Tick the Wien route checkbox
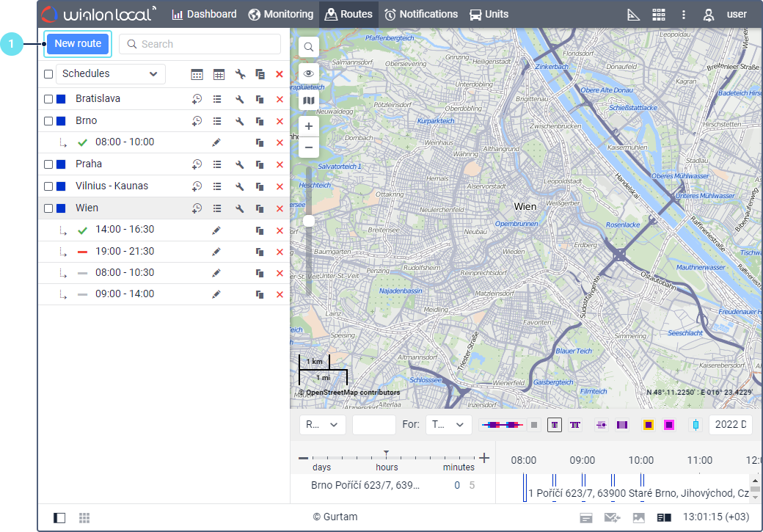This screenshot has width=763, height=532. pos(48,208)
